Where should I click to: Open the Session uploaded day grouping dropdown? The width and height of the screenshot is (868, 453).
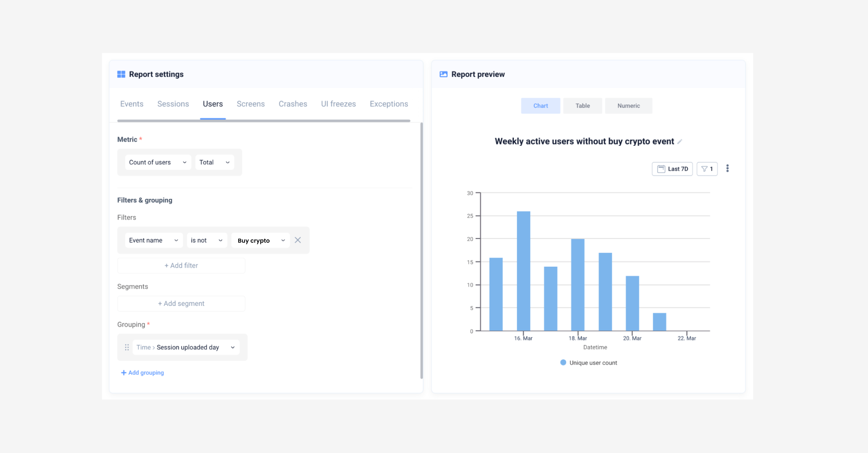185,347
